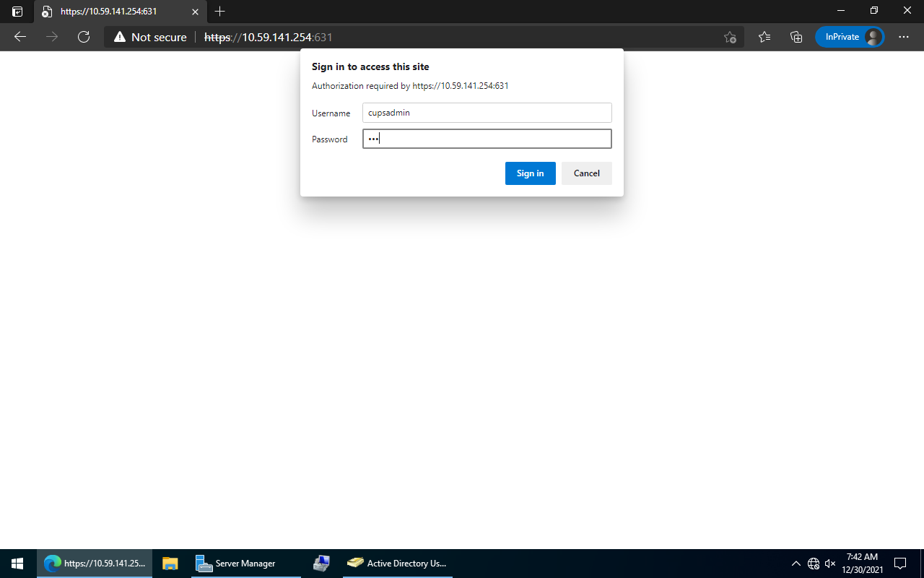Expand hidden taskbar icons chevron
The height and width of the screenshot is (578, 924).
(x=796, y=563)
